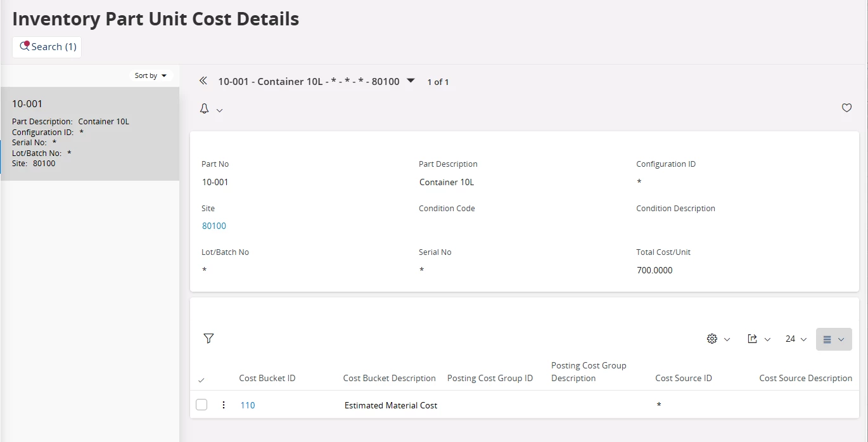Click the Cost Source ID column header
Screen dimensions: 868x442
[x=684, y=378]
